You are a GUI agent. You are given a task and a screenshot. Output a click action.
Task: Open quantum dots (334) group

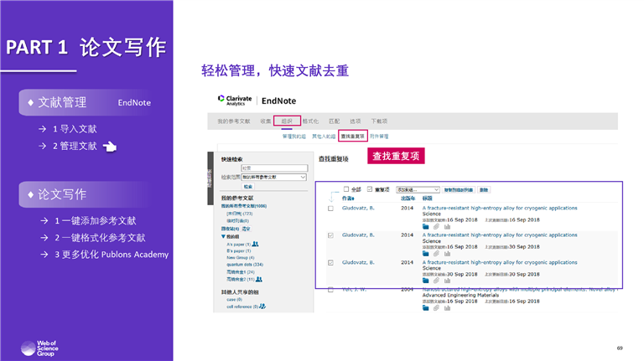(x=245, y=265)
